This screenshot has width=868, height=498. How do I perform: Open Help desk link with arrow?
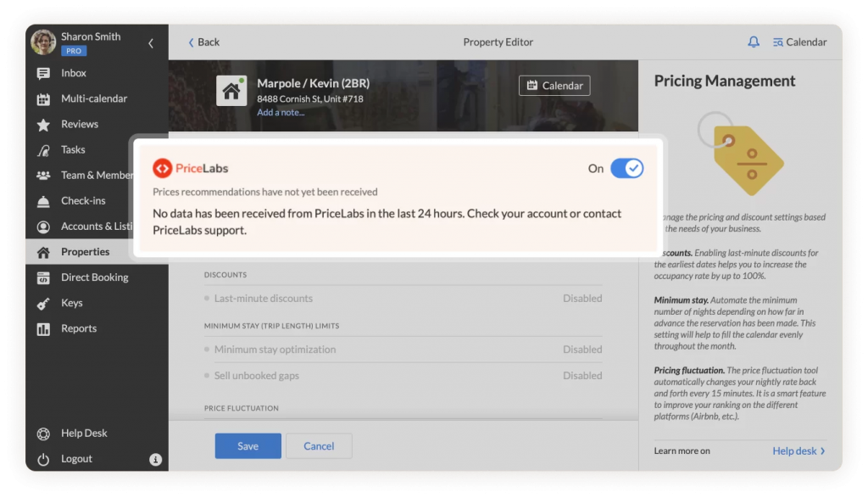[x=798, y=450]
